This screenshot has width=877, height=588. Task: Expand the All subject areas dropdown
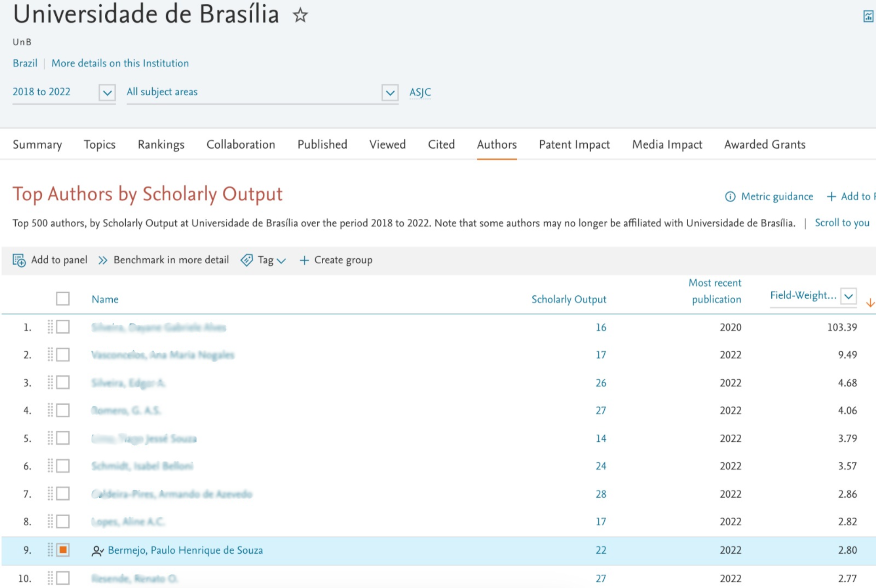(389, 92)
